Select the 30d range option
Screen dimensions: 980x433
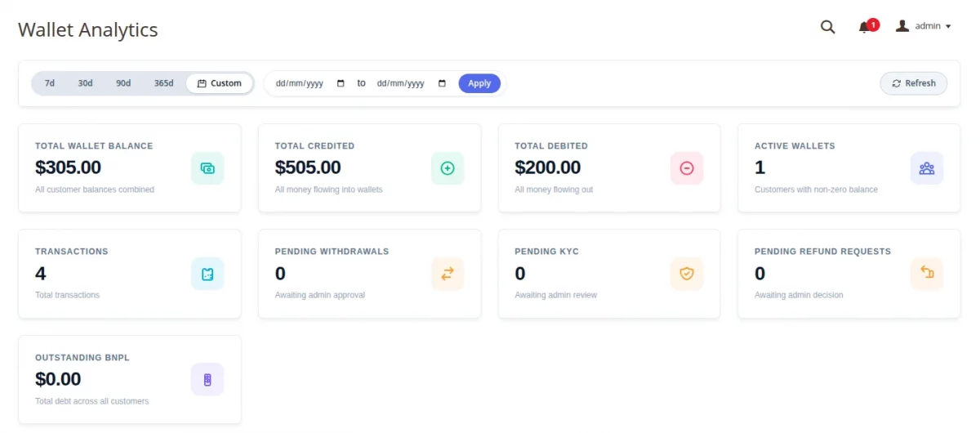(85, 83)
